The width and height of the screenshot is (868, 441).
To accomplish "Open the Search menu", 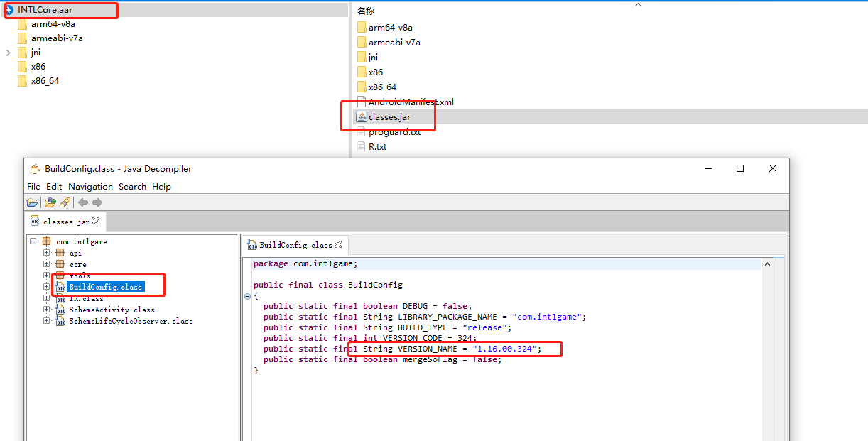I will (132, 186).
